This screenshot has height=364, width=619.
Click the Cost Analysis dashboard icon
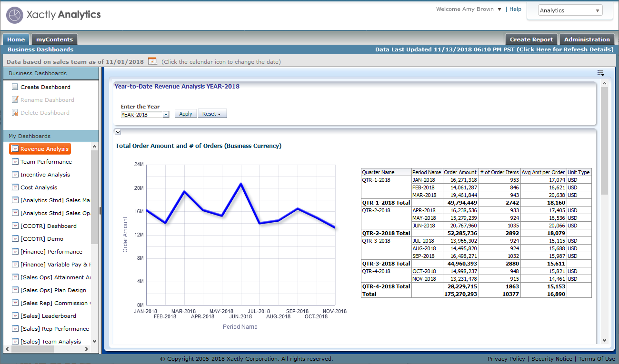[15, 187]
